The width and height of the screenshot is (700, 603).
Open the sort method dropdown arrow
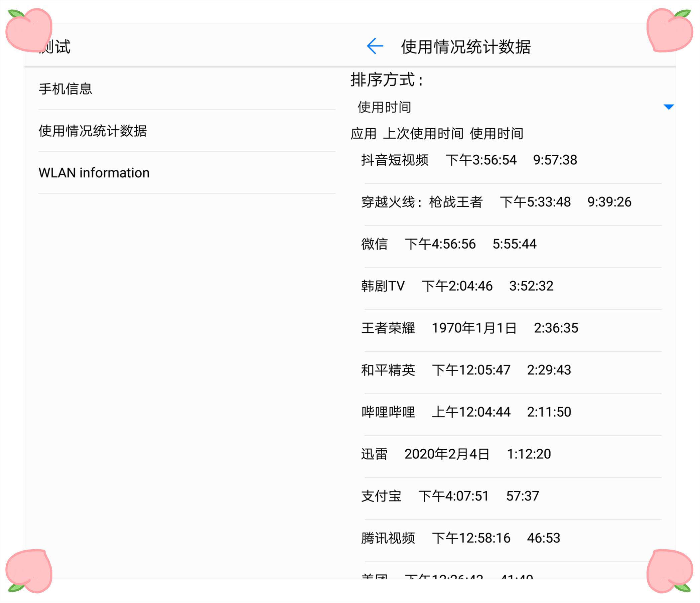[x=668, y=108]
